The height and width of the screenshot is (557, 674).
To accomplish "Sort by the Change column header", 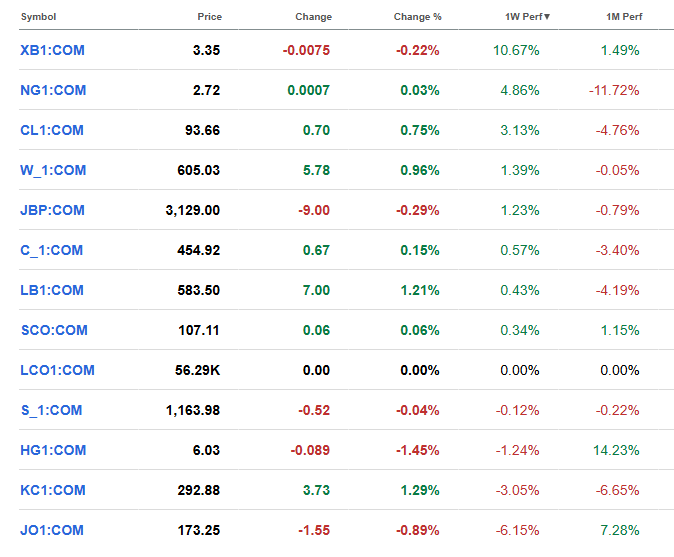I will (313, 17).
